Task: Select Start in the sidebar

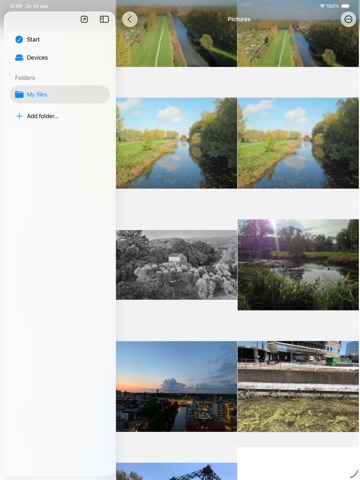Action: [x=60, y=39]
